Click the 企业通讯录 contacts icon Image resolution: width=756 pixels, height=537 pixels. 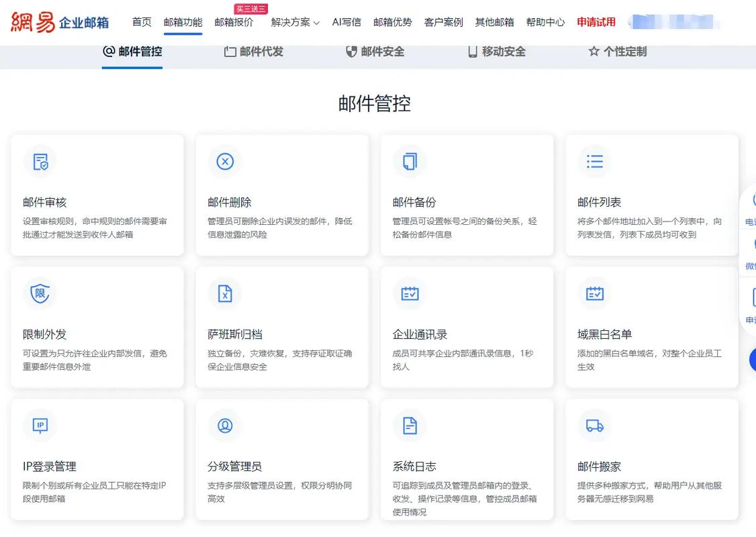click(410, 293)
